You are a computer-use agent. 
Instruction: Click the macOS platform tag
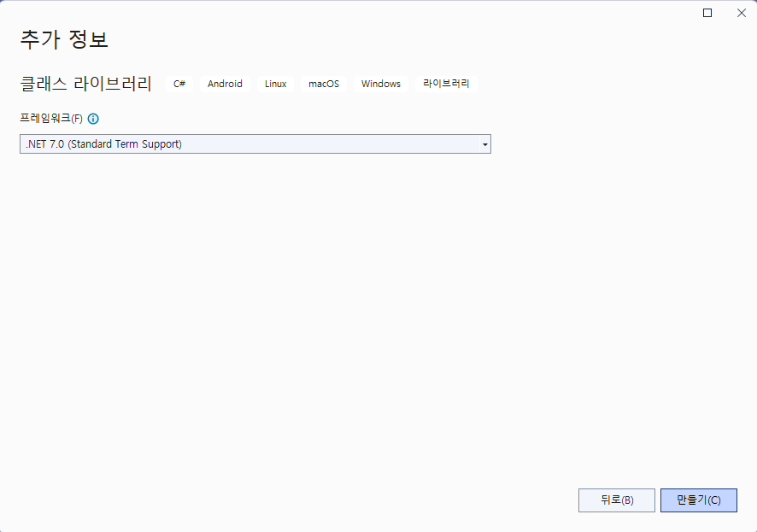click(323, 84)
